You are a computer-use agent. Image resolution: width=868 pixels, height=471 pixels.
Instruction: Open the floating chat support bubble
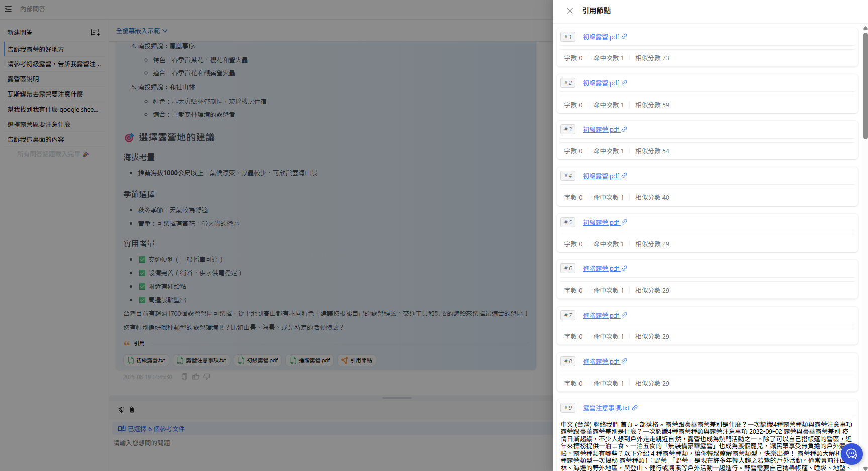(851, 454)
